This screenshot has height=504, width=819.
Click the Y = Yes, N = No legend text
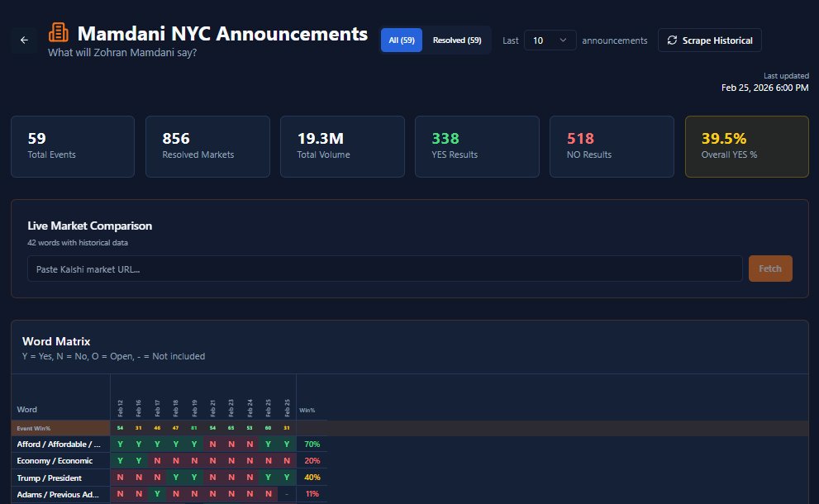tap(113, 356)
